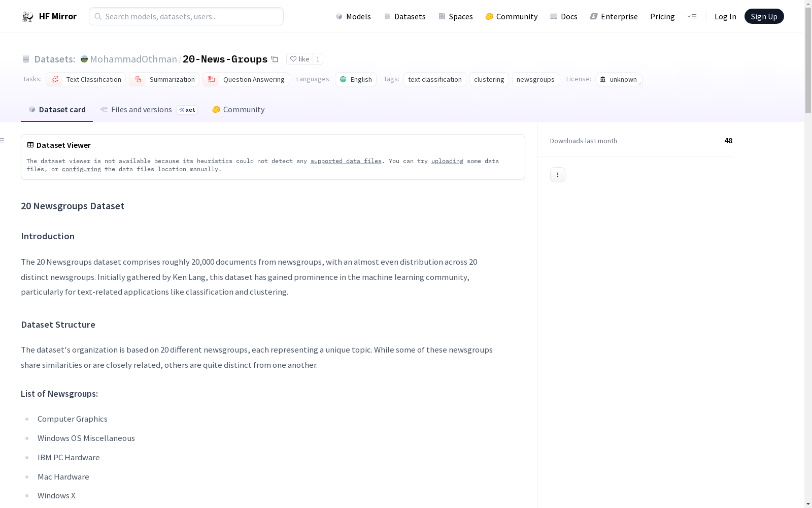Switch to the Dataset card tab
This screenshot has width=812, height=508.
(x=57, y=110)
